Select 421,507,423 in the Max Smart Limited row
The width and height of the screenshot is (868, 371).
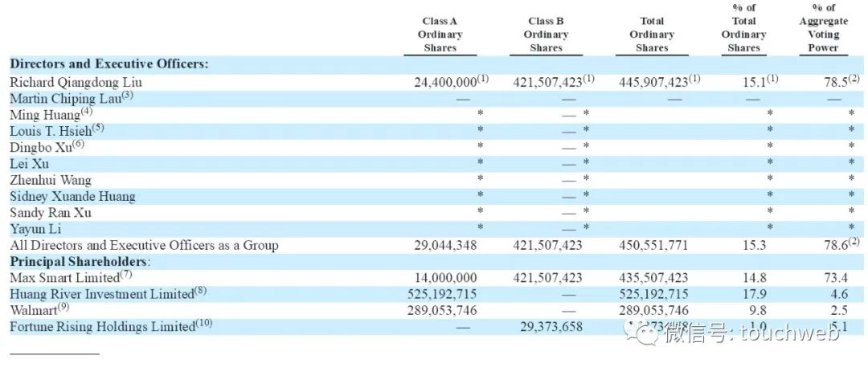pyautogui.click(x=548, y=278)
